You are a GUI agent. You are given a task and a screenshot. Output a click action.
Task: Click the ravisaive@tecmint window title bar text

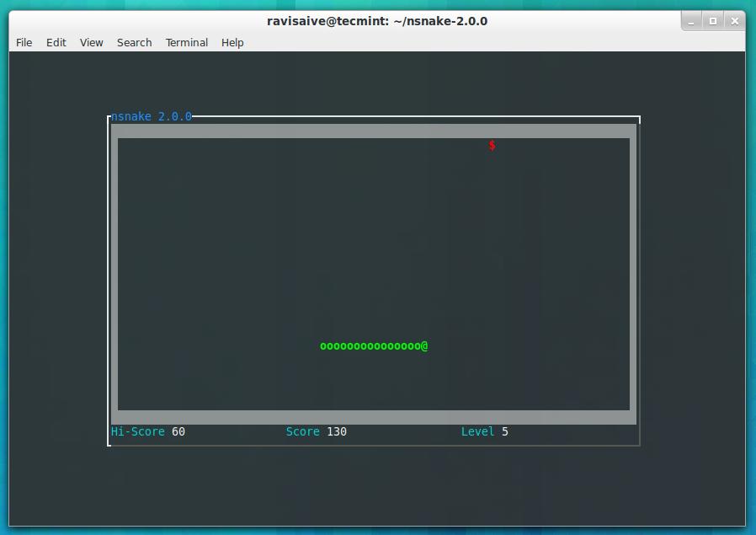377,21
